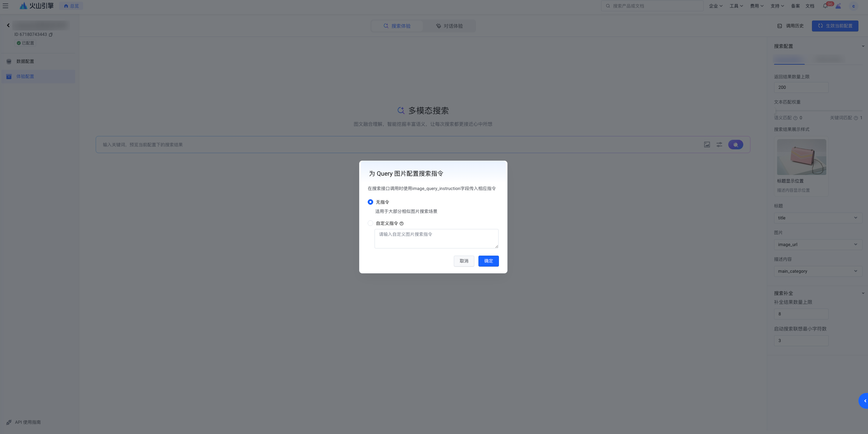The width and height of the screenshot is (868, 434).
Task: Open the image_url dropdown under 图片
Action: (818, 244)
